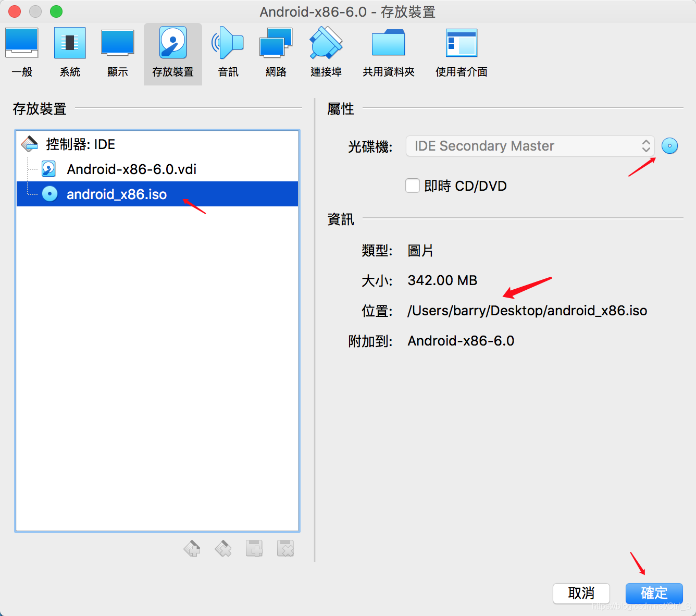Open the 一般 (General) settings tab
The image size is (696, 616).
click(22, 53)
